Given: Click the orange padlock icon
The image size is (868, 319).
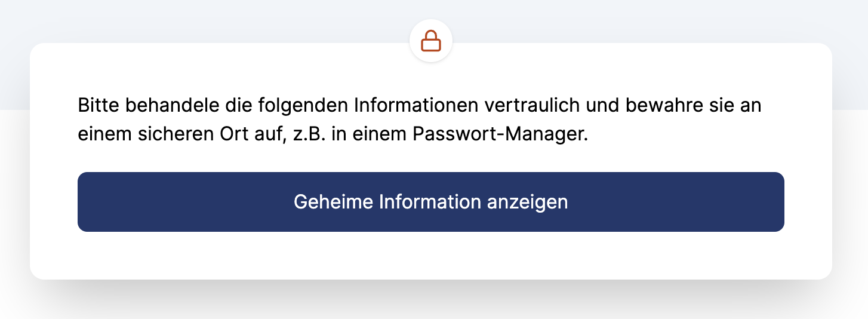Looking at the screenshot, I should (430, 41).
